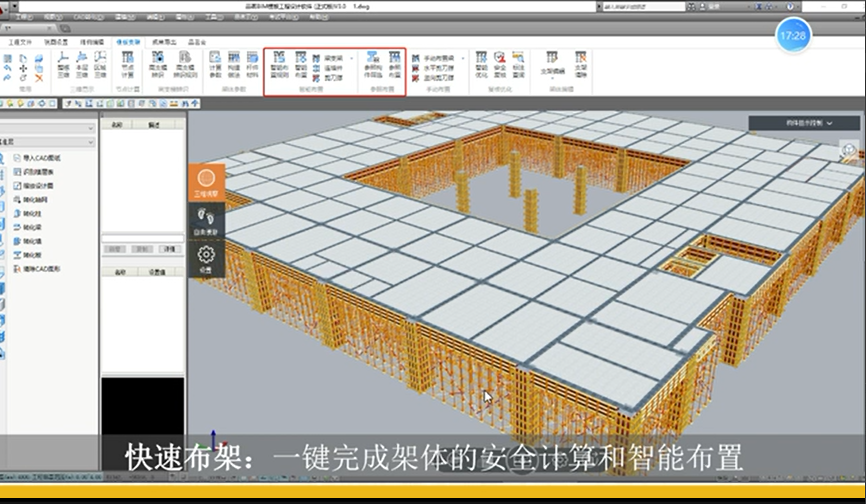Screen dimensions: 866x504
Task: Click the undo arrow icon in common group
Action: (7, 68)
